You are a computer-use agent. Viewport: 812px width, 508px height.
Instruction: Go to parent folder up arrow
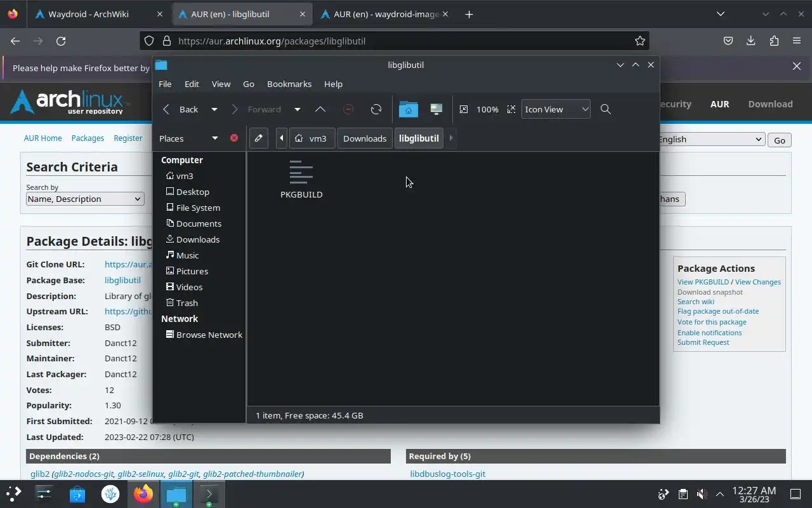point(320,109)
